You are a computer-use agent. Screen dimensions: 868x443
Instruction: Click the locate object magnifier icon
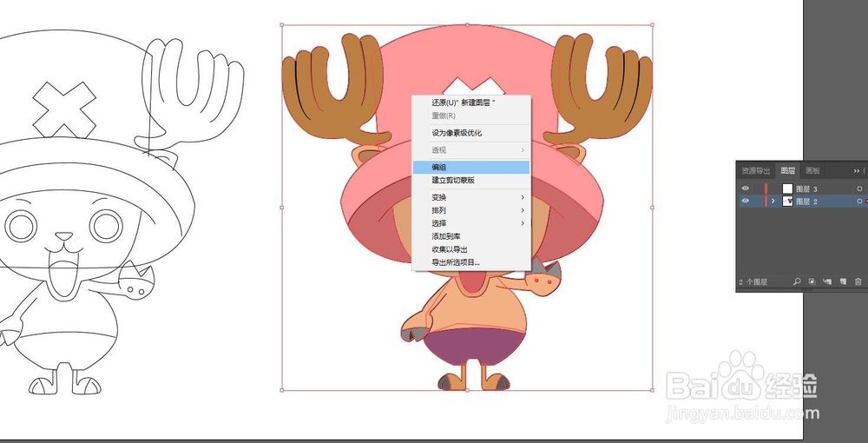[797, 281]
